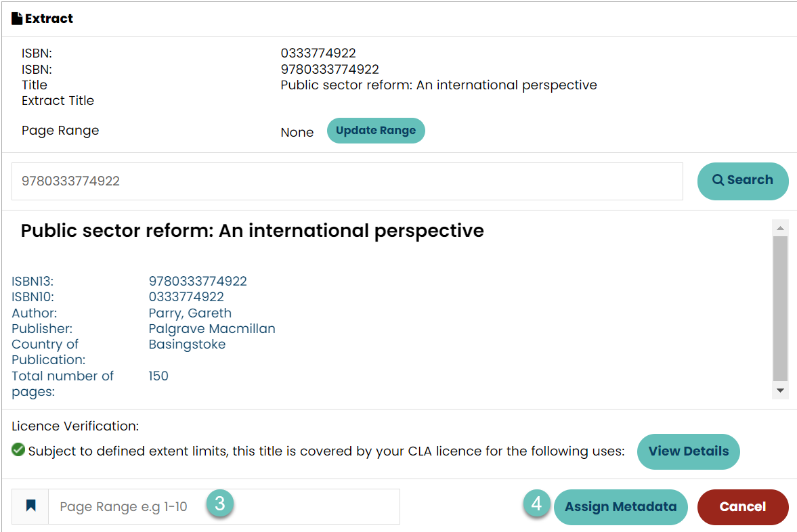This screenshot has height=532, width=797.
Task: Click the scrollbar up arrow
Action: click(x=779, y=229)
